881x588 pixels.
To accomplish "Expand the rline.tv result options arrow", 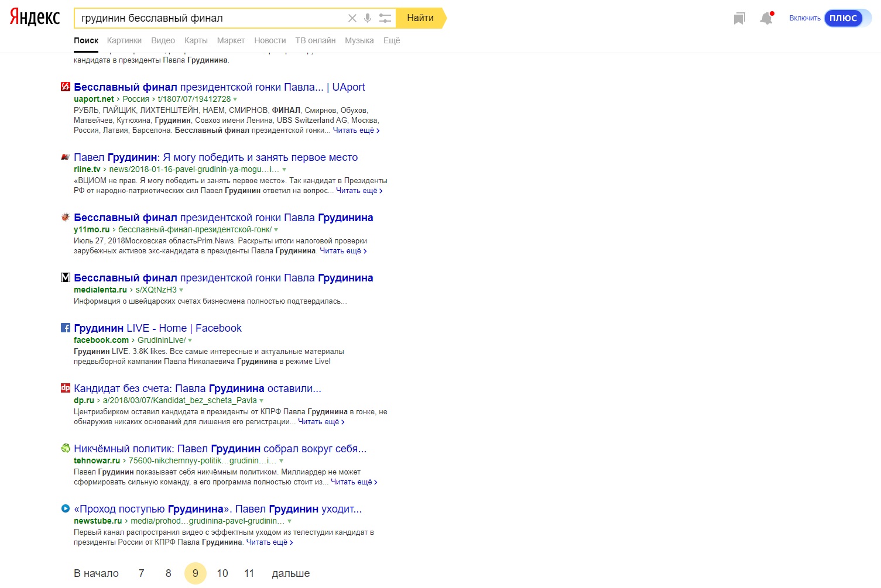I will click(x=284, y=170).
